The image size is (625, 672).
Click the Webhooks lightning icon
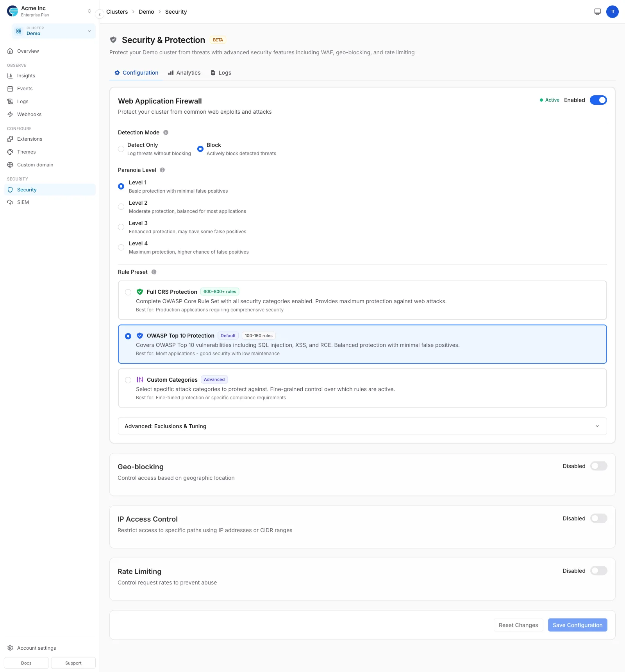pyautogui.click(x=10, y=114)
